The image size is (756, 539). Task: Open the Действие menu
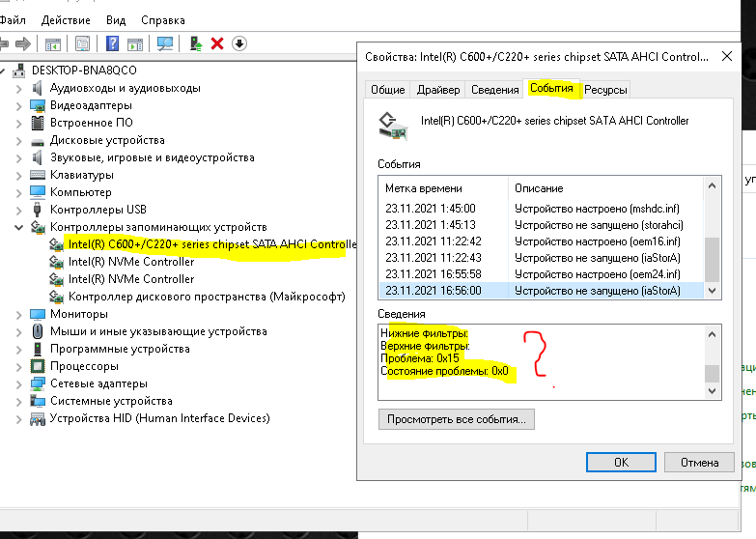[x=66, y=20]
